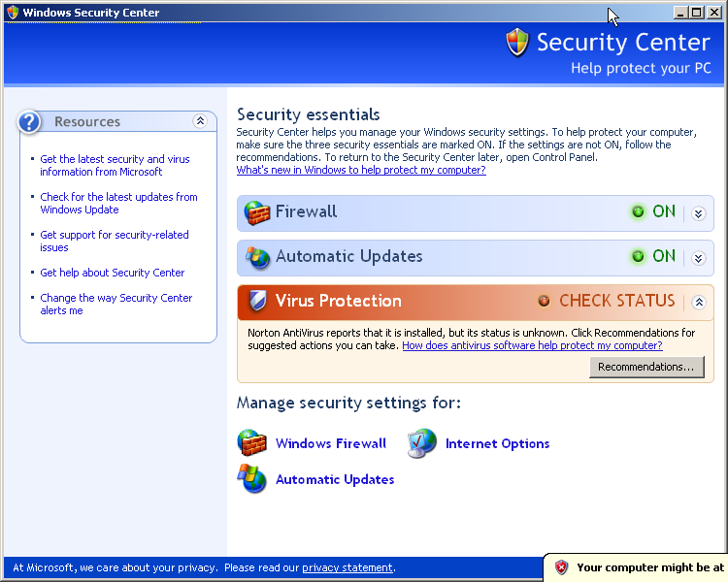Image resolution: width=728 pixels, height=582 pixels.
Task: Click the Automatic Updates section heading text
Action: point(349,256)
